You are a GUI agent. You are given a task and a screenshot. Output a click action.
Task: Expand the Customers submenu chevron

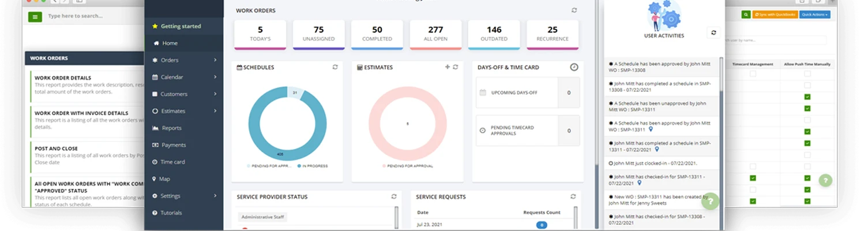[215, 94]
